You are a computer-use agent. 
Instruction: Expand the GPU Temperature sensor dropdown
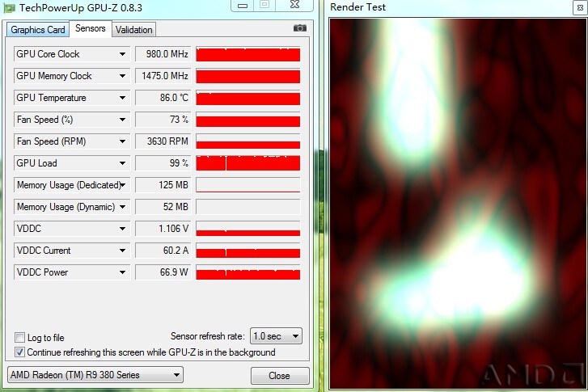pos(122,98)
